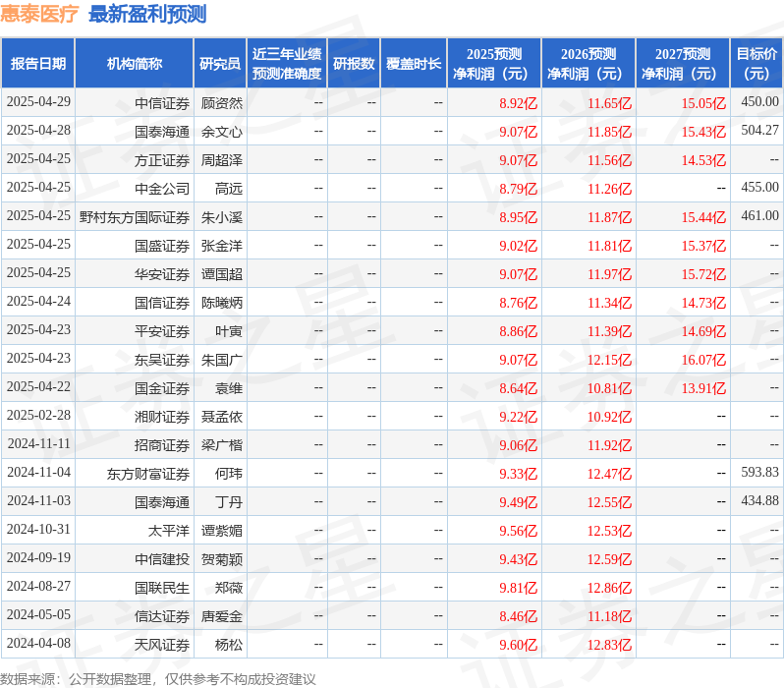
Task: Click the 机构简称 column header
Action: [134, 64]
